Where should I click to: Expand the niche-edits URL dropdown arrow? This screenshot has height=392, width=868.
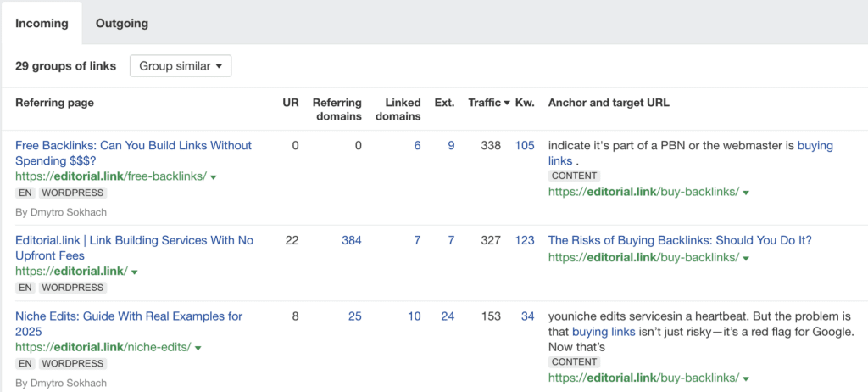pyautogui.click(x=198, y=348)
